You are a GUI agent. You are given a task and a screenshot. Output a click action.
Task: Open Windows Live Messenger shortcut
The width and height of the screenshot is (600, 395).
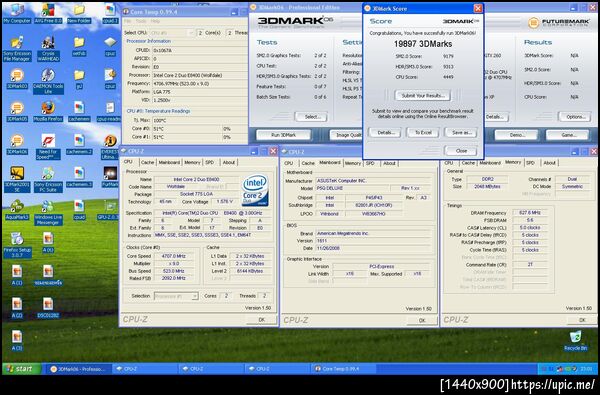48,212
